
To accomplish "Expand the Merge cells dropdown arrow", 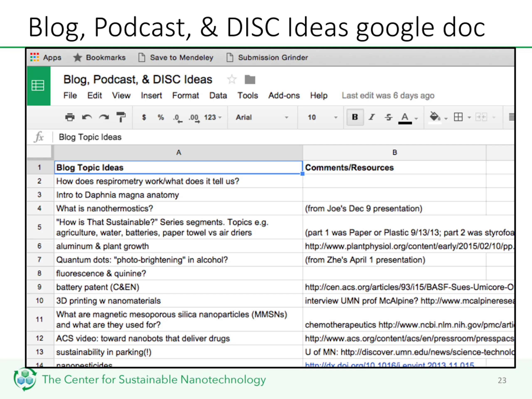I will tap(494, 118).
